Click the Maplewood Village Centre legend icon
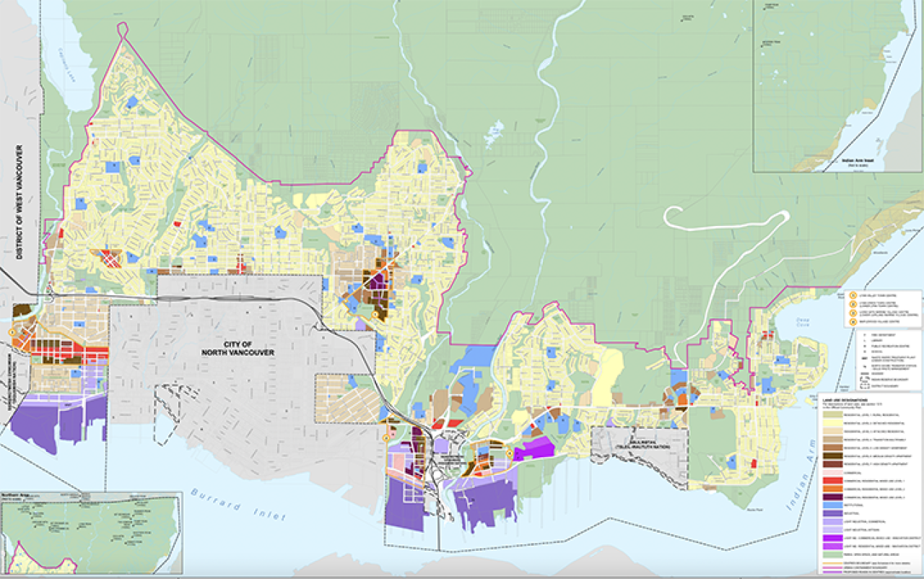 point(853,321)
